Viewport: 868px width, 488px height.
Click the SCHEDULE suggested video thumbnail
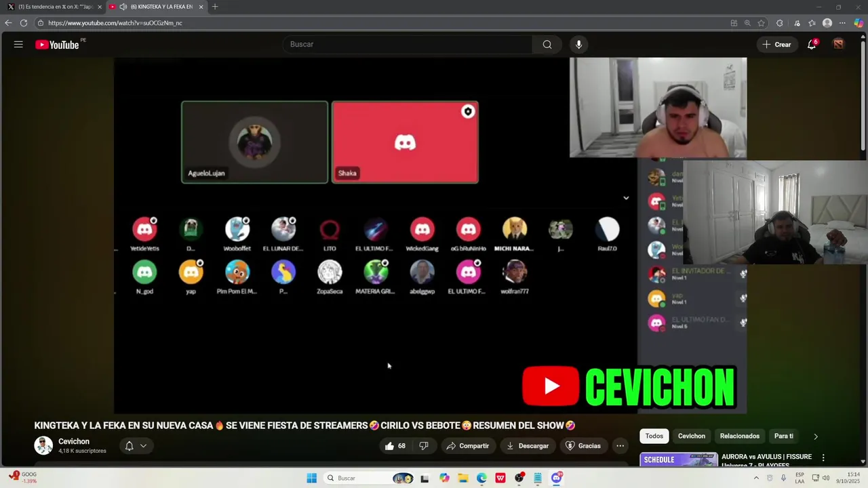(678, 460)
